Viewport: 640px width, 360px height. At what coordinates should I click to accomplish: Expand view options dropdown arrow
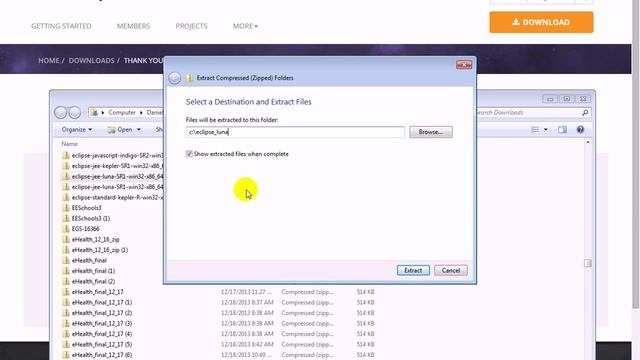click(x=546, y=129)
